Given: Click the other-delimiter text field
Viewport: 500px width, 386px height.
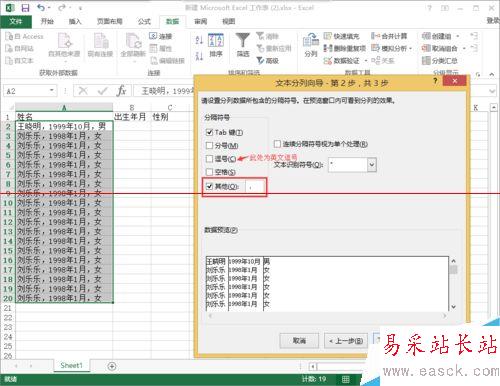Looking at the screenshot, I should (x=255, y=187).
